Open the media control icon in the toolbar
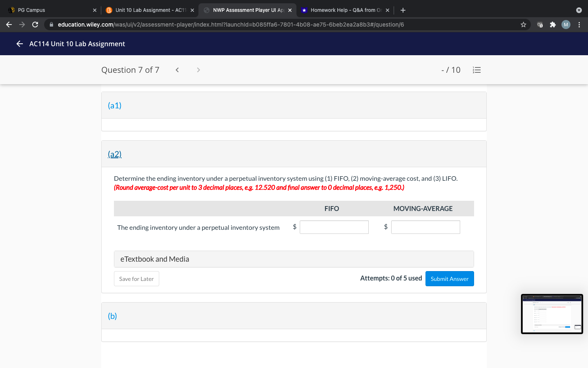The width and height of the screenshot is (588, 368). point(540,25)
